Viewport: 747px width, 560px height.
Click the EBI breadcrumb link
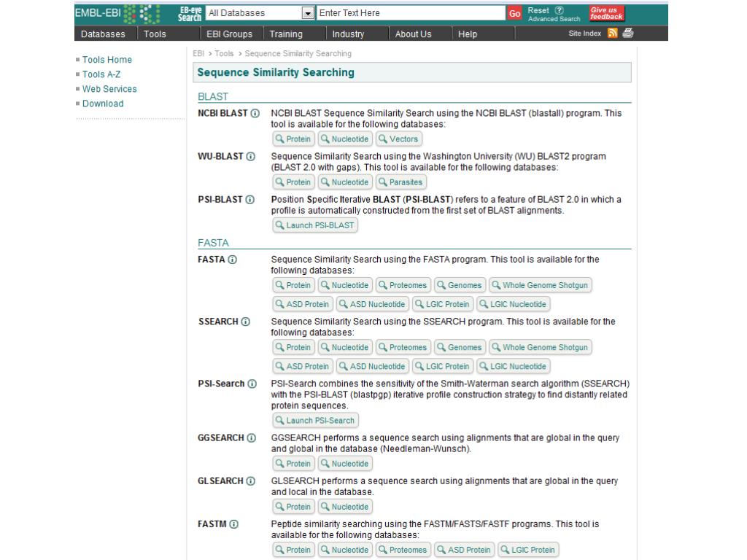[x=198, y=53]
